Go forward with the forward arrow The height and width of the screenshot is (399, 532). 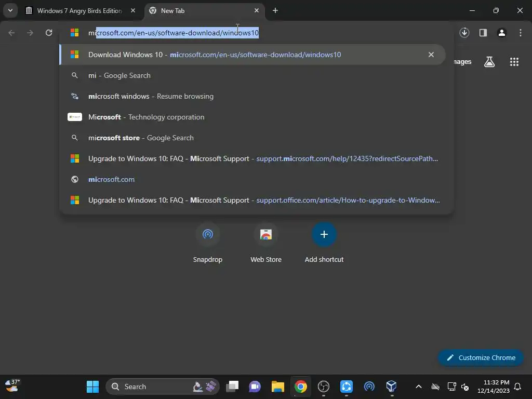coord(30,33)
